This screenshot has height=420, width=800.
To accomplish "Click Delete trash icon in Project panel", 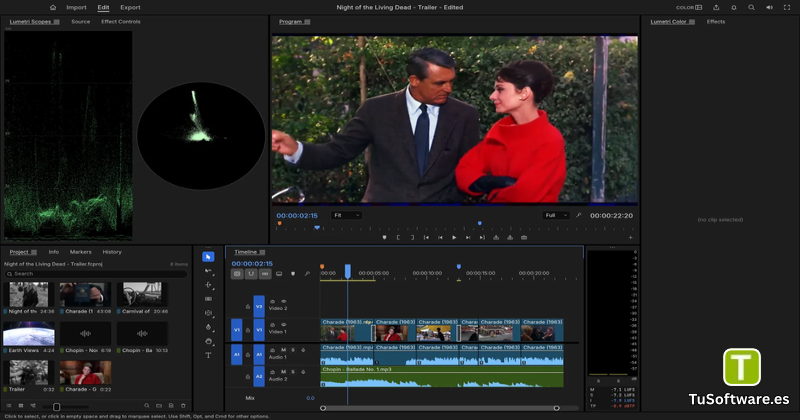I will [x=183, y=406].
